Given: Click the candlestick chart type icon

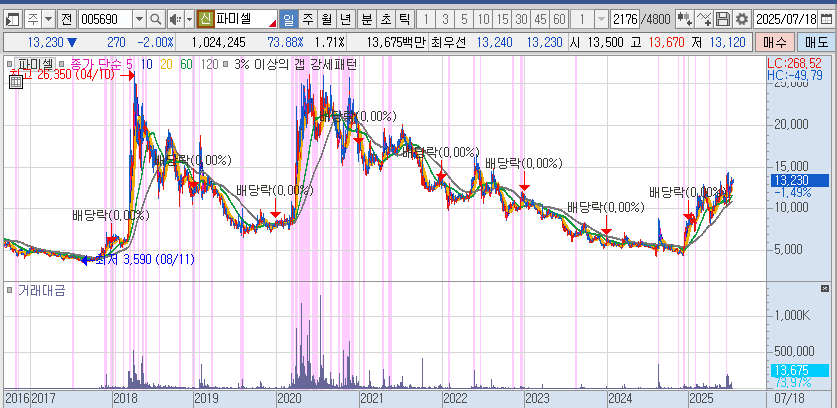Looking at the screenshot, I should point(685,19).
